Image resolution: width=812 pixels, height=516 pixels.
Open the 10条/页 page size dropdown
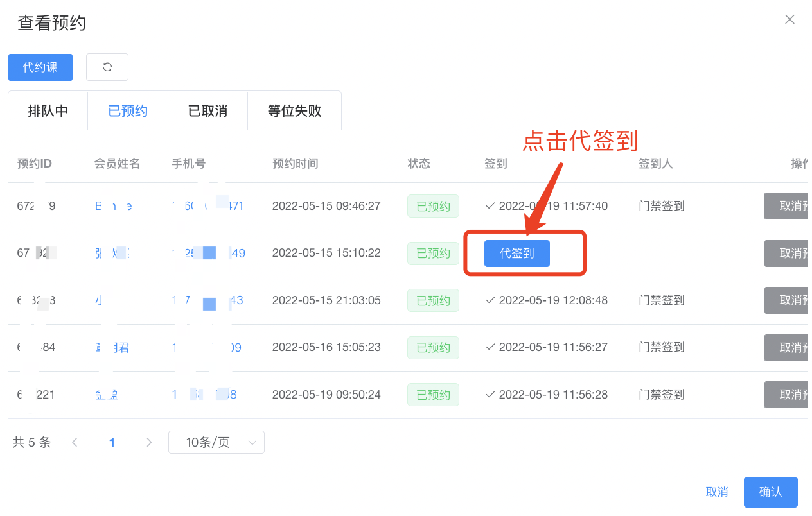pyautogui.click(x=216, y=442)
